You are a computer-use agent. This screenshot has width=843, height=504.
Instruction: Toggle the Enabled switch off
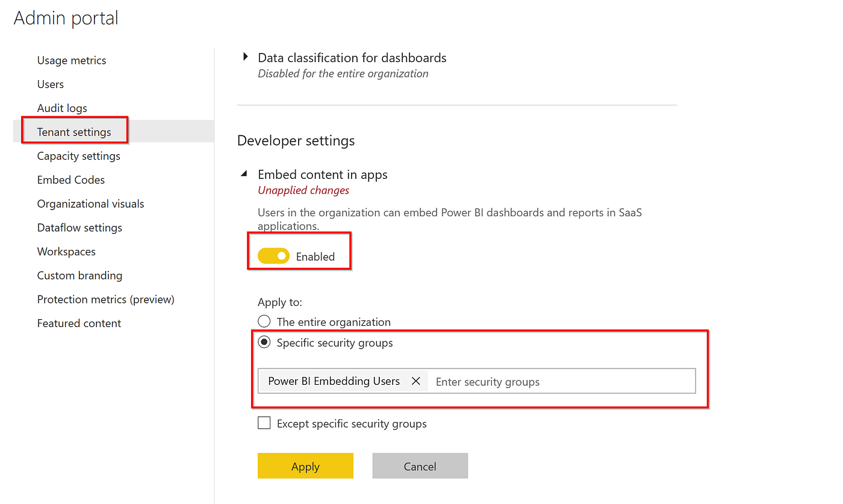tap(273, 256)
